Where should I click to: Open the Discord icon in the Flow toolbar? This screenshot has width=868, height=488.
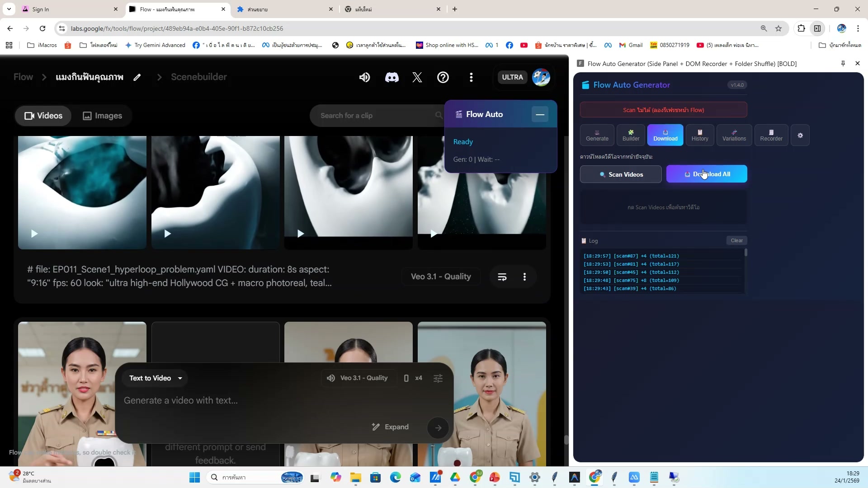click(392, 77)
